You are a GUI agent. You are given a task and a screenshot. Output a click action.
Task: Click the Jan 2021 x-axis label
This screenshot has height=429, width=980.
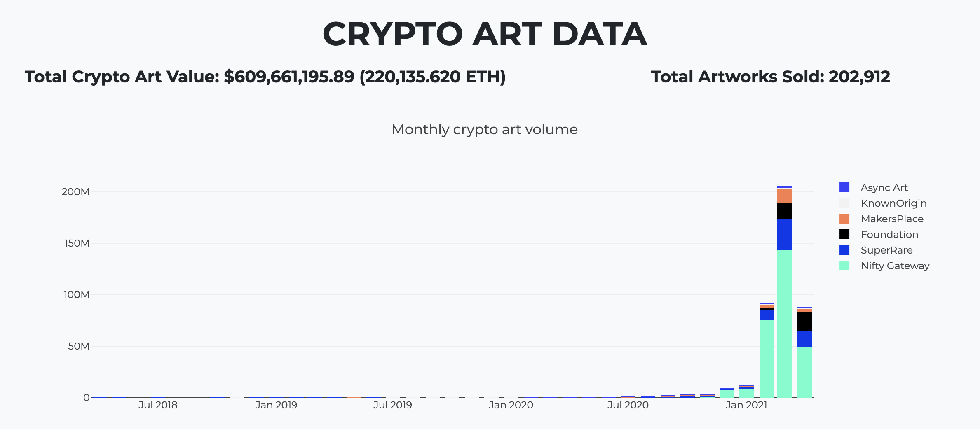(746, 405)
